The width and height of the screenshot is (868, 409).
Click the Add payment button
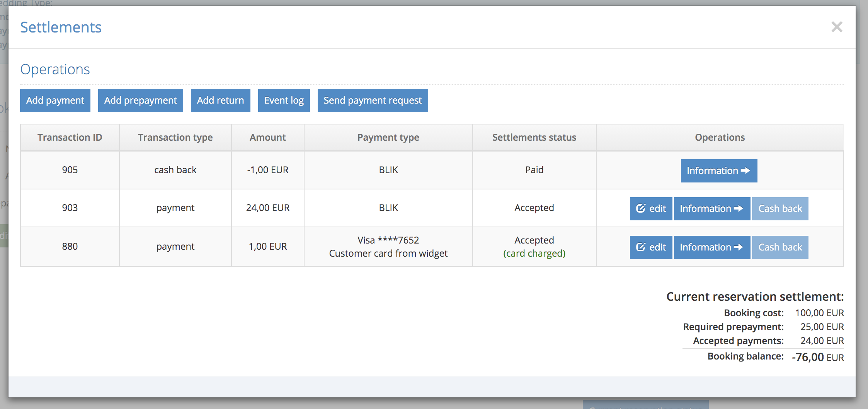[x=55, y=101]
